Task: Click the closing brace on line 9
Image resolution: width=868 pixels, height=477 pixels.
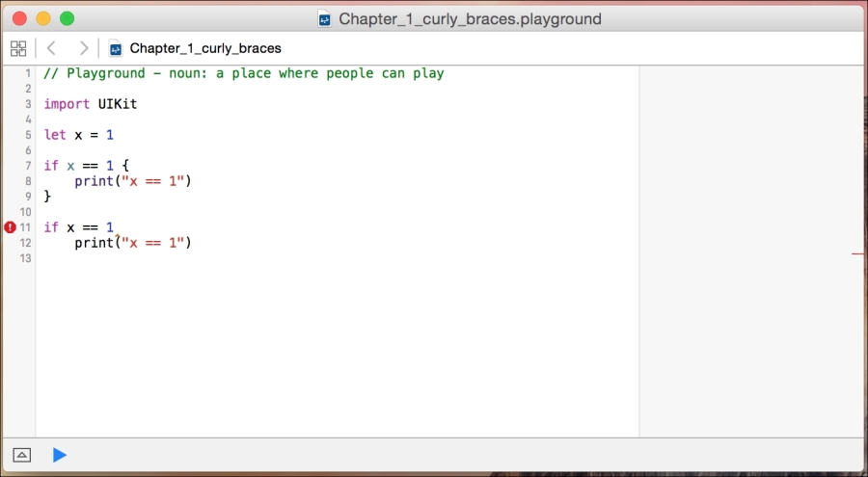Action: coord(47,196)
